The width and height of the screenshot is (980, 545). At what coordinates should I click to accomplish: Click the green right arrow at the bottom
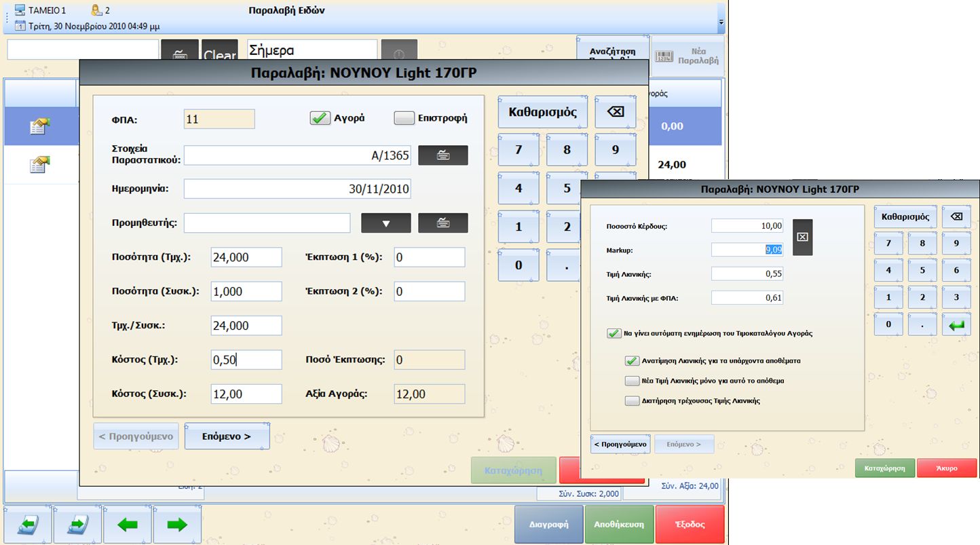click(177, 525)
